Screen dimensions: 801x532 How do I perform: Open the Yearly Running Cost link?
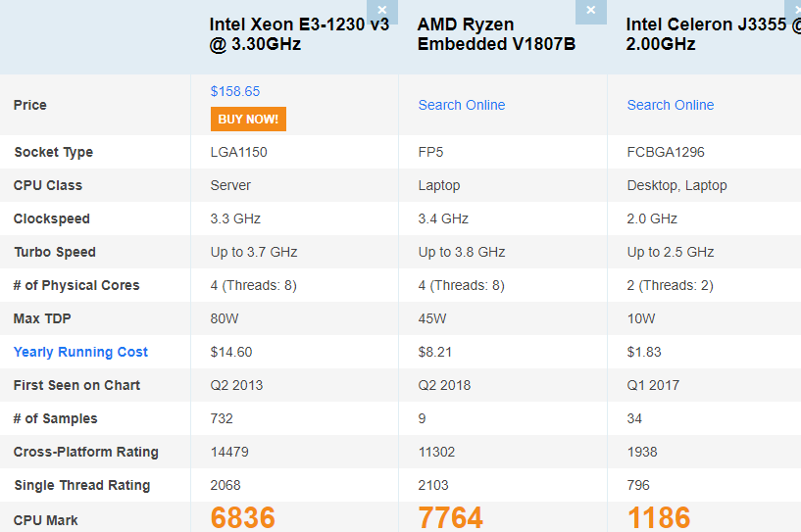[80, 353]
